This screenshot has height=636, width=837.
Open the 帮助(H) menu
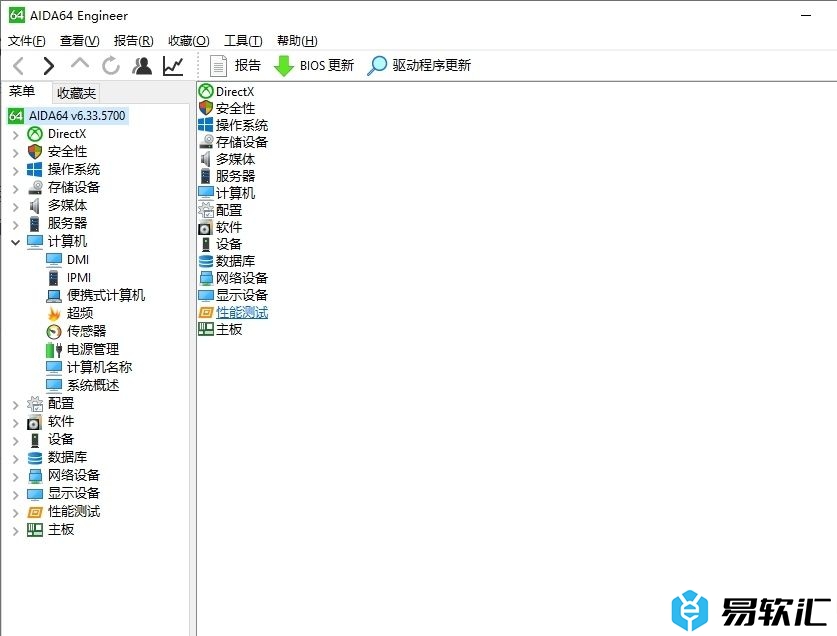[297, 41]
